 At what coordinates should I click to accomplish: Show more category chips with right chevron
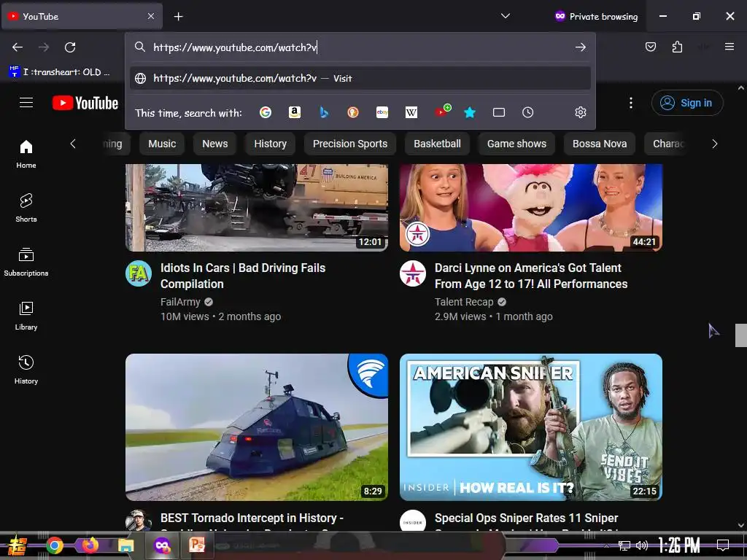[x=714, y=144]
